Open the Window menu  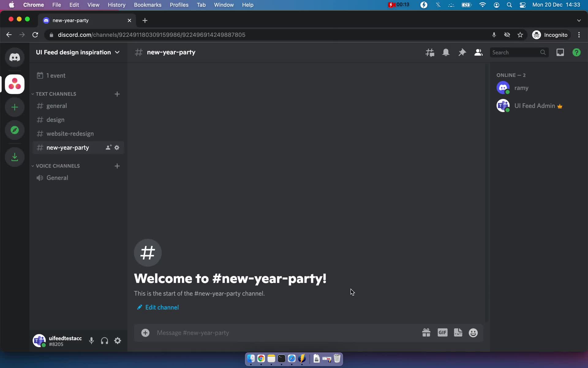tap(224, 5)
